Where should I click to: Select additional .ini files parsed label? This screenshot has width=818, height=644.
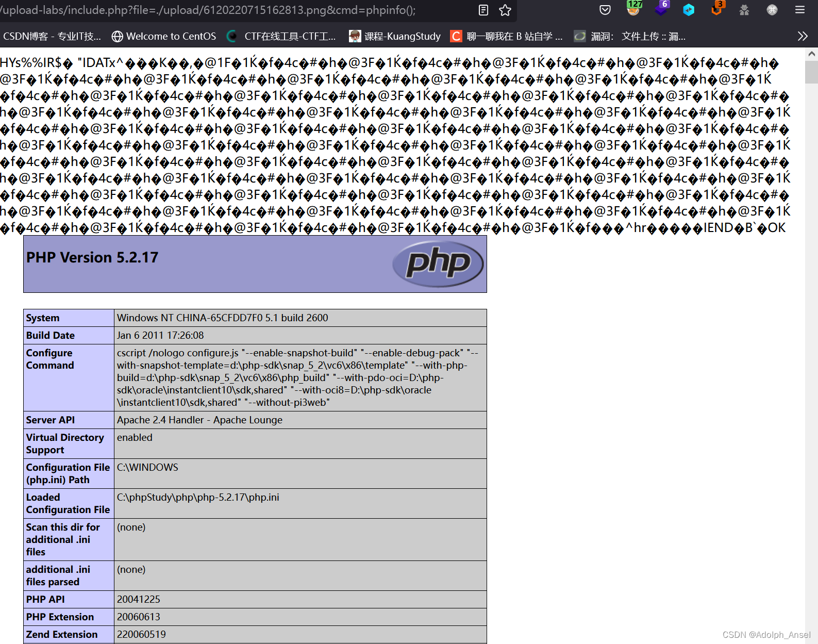click(58, 576)
